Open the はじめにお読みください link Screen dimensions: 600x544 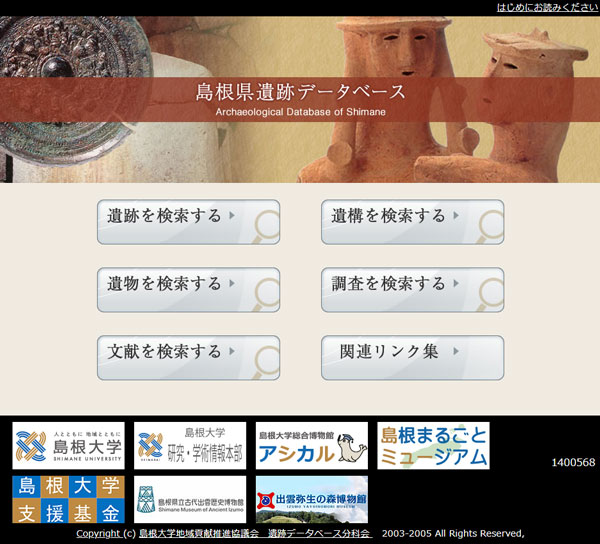pos(548,7)
